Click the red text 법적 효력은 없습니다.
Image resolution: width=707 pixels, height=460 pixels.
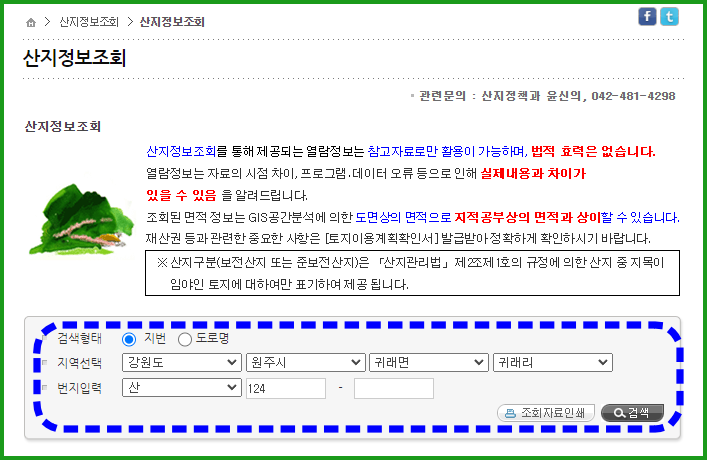pos(593,152)
